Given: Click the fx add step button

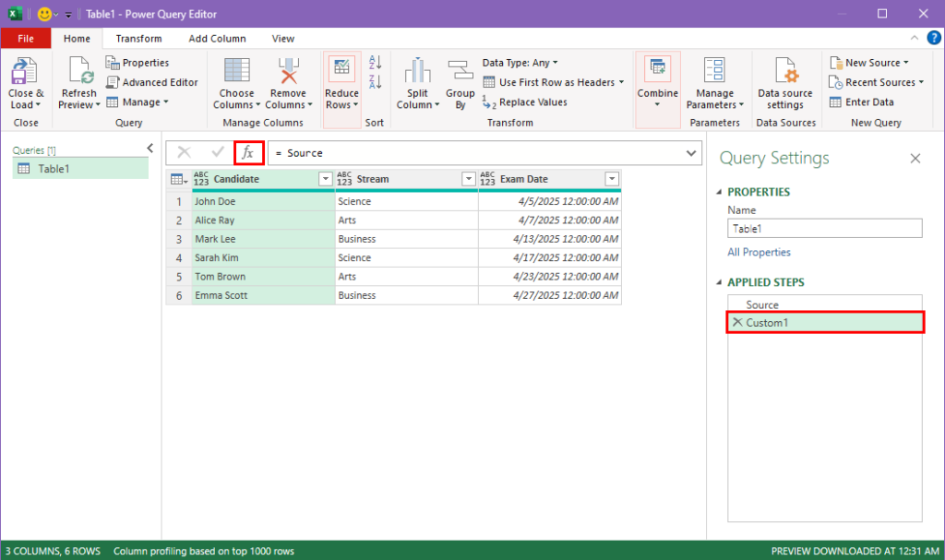Looking at the screenshot, I should click(248, 153).
